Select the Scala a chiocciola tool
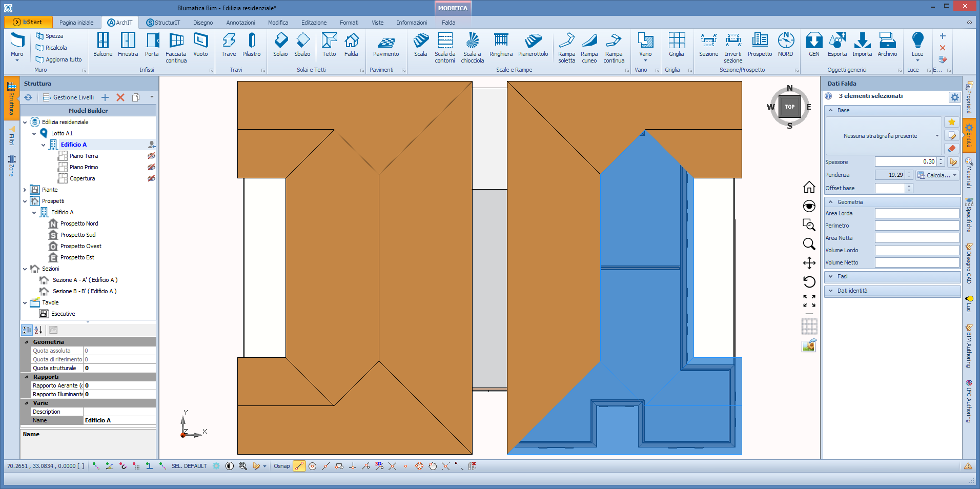Image resolution: width=980 pixels, height=489 pixels. (472, 47)
